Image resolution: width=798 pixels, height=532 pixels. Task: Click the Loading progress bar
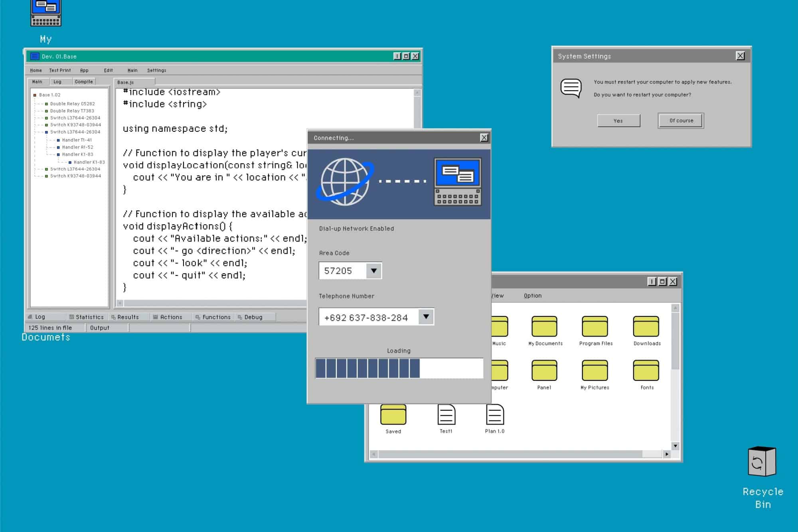[x=399, y=368]
